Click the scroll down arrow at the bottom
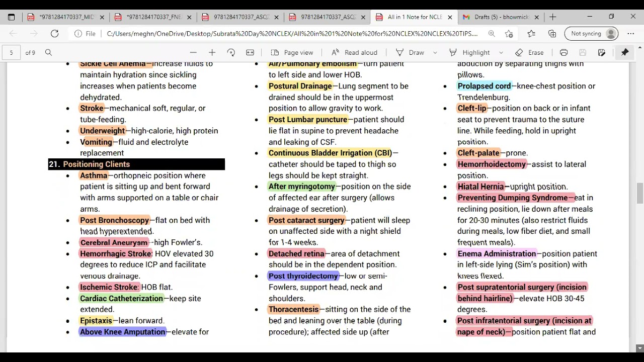The height and width of the screenshot is (362, 644). (639, 348)
